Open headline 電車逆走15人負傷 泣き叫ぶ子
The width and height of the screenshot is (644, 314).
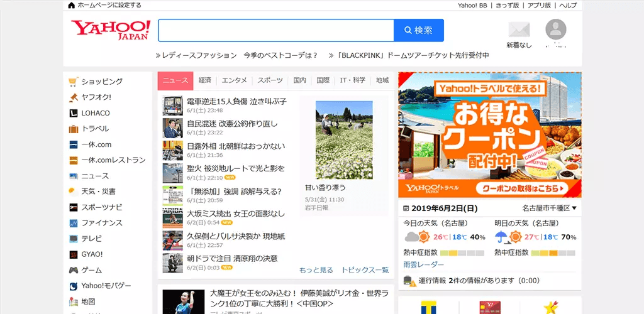tap(236, 101)
